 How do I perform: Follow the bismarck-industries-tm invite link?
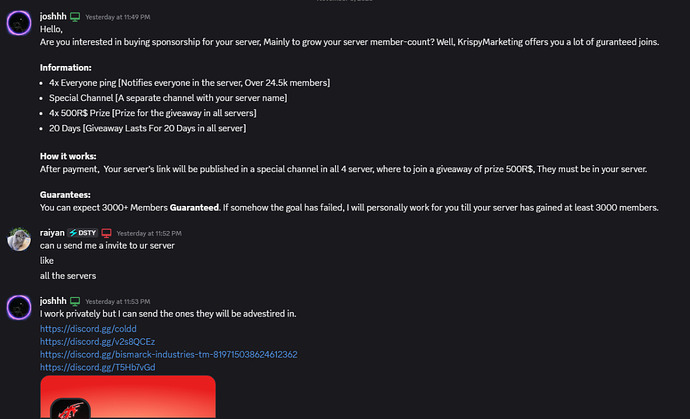click(168, 354)
